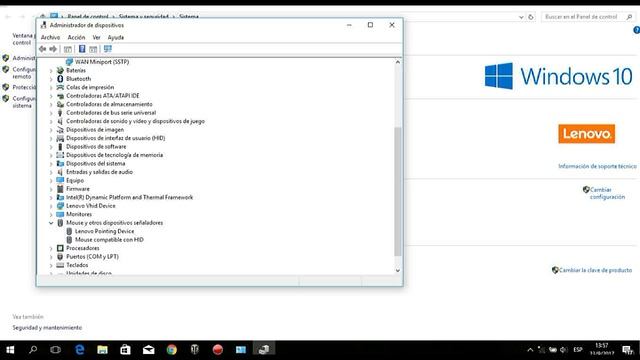
Task: Expand Controladoras de almacenamiento node
Action: coord(51,104)
